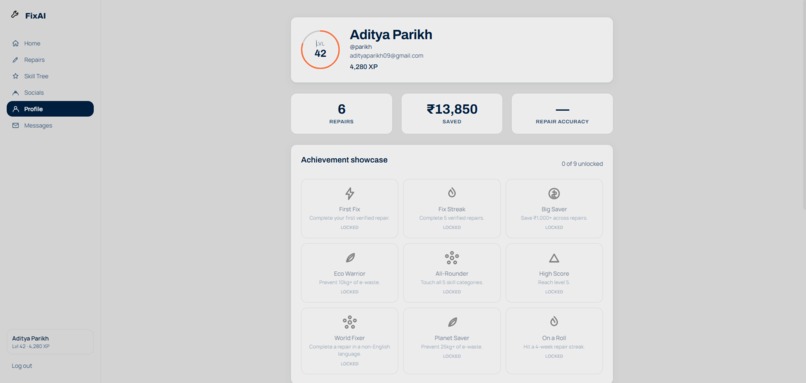This screenshot has height=383, width=806.
Task: Click 'Complete a repair in a non-English language' text
Action: (x=350, y=351)
